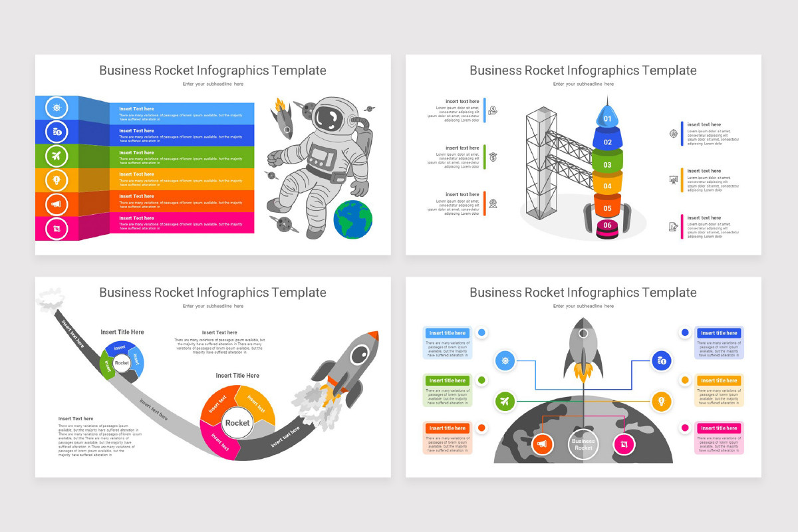798x532 pixels.
Task: Select the presentation board icon near orange bar
Action: point(673,180)
